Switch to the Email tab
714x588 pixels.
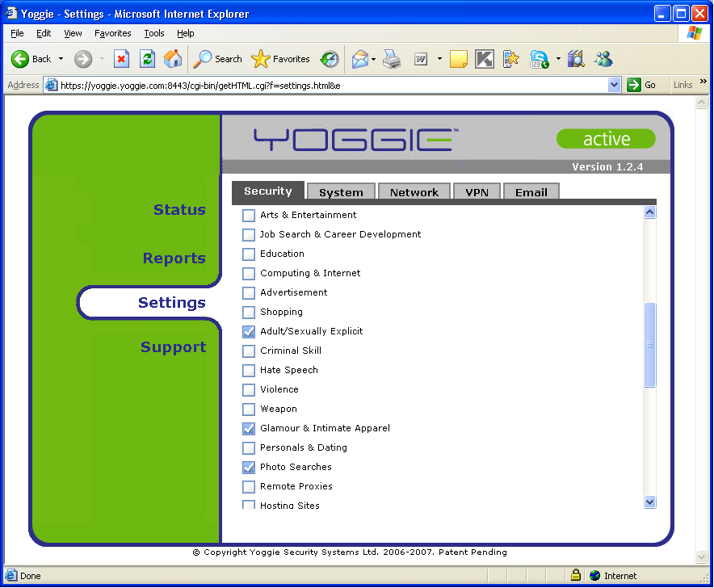(531, 191)
